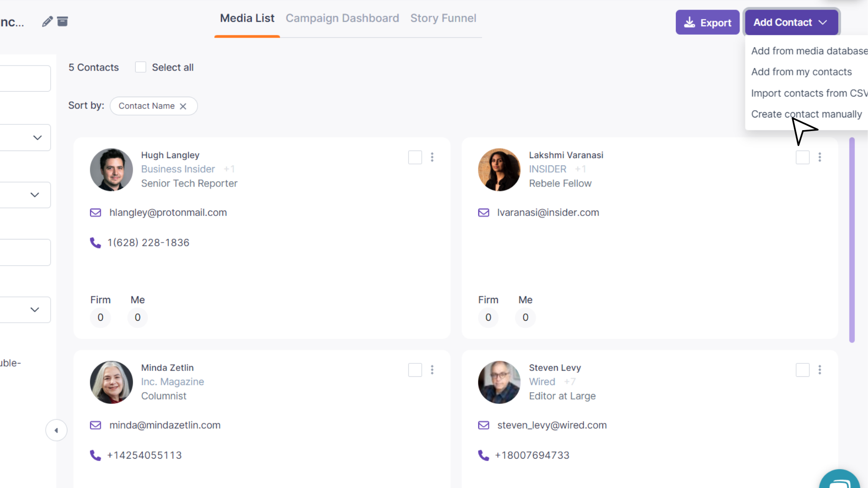This screenshot has width=868, height=488.
Task: Click Minda Zetlin's profile photo
Action: [111, 382]
